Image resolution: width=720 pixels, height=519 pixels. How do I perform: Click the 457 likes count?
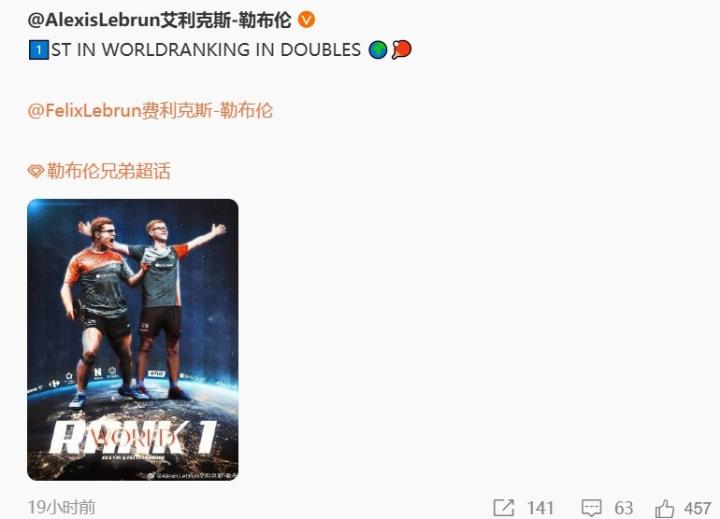point(698,508)
